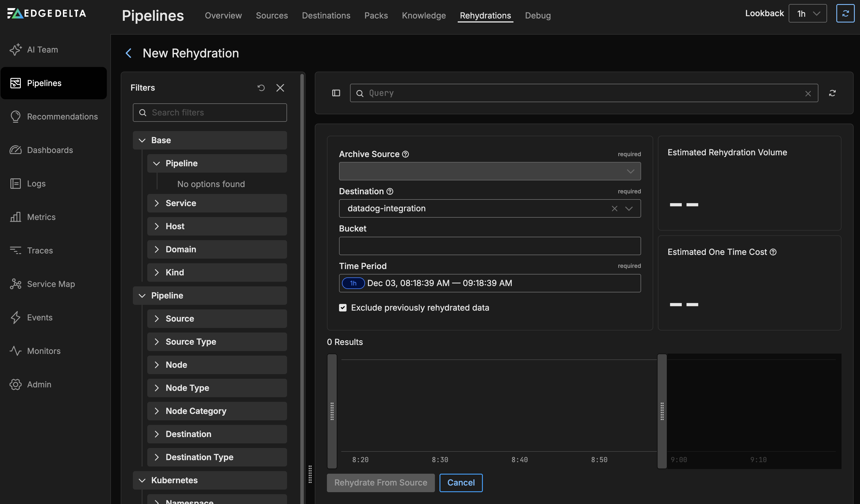Toggle the query sidebar panel icon
860x504 pixels.
tap(336, 93)
